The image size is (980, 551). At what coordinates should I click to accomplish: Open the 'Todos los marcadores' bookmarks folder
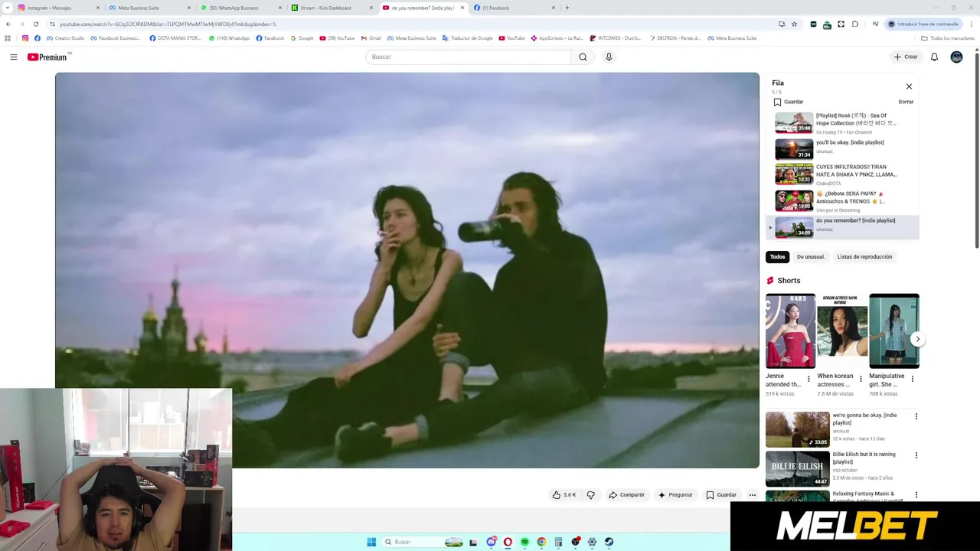point(948,38)
